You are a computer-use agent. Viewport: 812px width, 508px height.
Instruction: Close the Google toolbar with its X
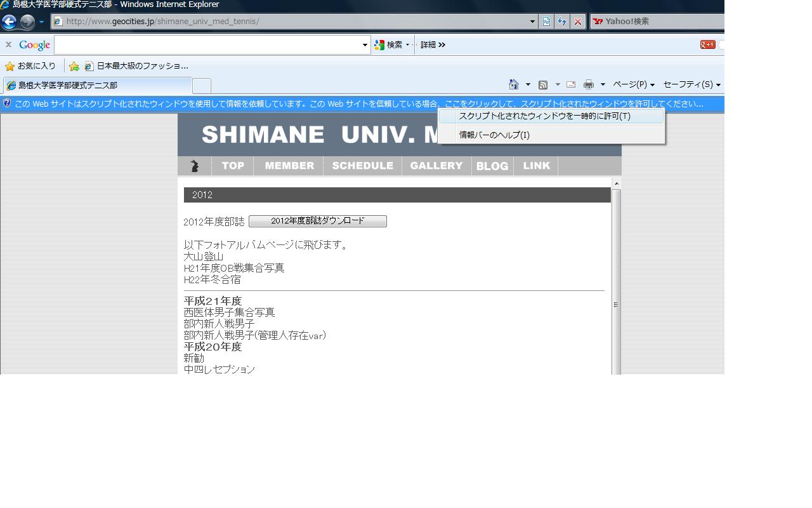(8, 44)
